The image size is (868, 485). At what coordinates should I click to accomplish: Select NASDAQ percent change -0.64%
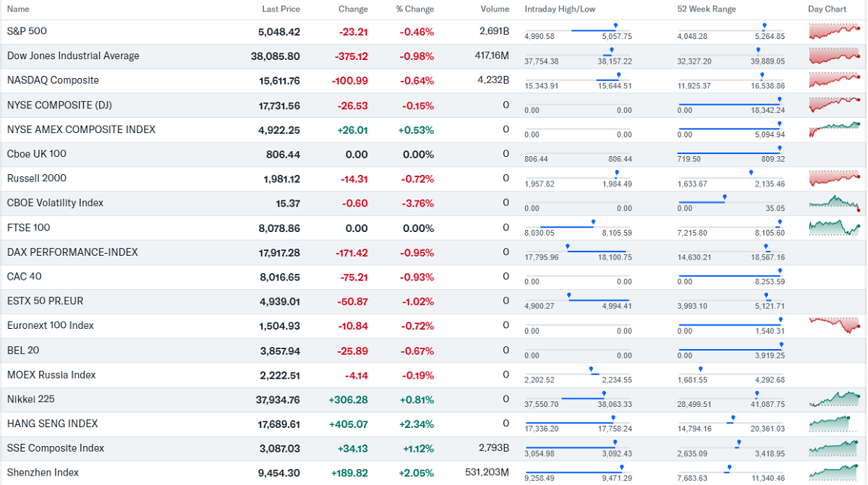pos(417,81)
